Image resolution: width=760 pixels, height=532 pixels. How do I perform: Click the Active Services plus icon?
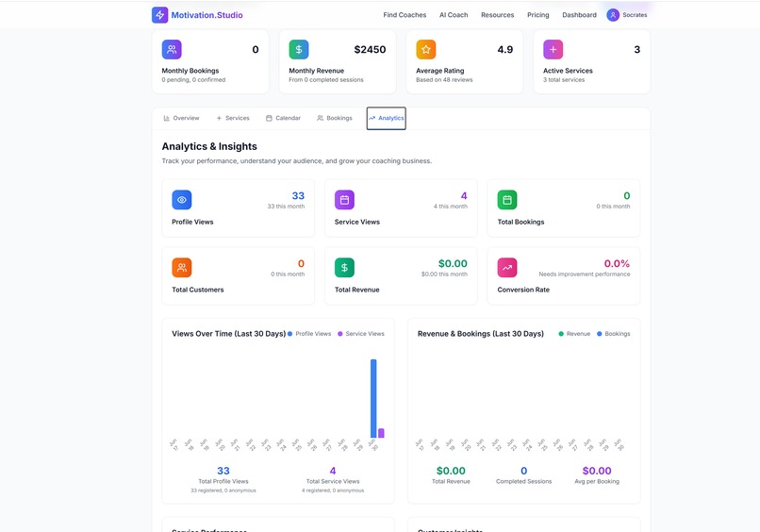[553, 49]
